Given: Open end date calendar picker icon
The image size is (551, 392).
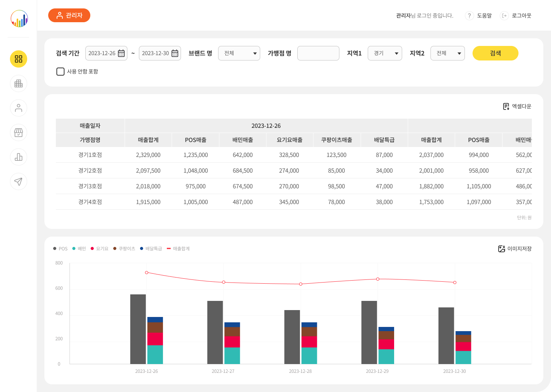Looking at the screenshot, I should pyautogui.click(x=175, y=53).
